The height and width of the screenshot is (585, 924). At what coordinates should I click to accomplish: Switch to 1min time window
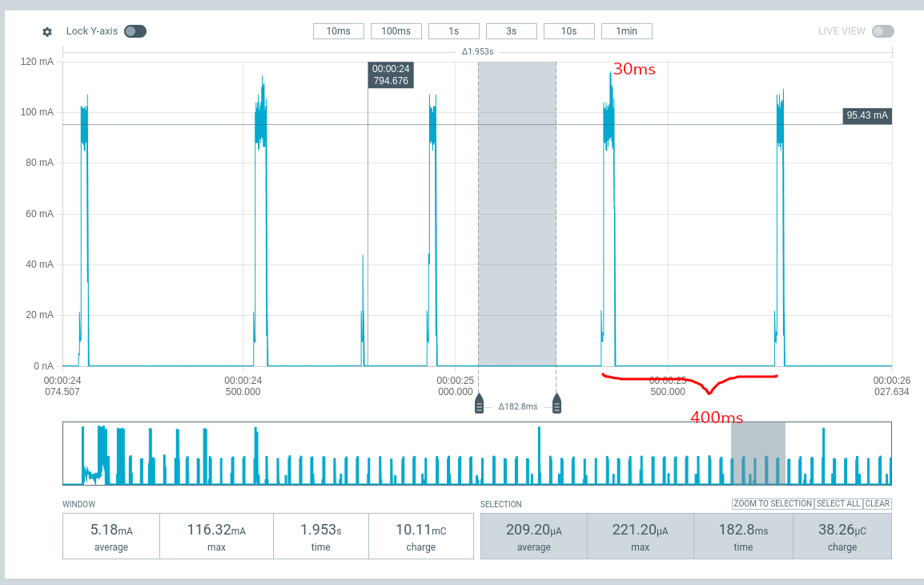point(627,31)
